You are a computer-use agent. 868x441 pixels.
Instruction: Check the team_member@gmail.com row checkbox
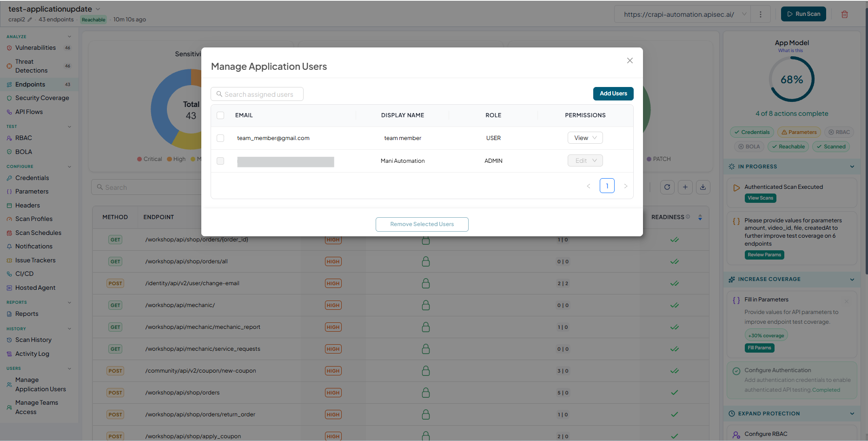[x=220, y=138]
